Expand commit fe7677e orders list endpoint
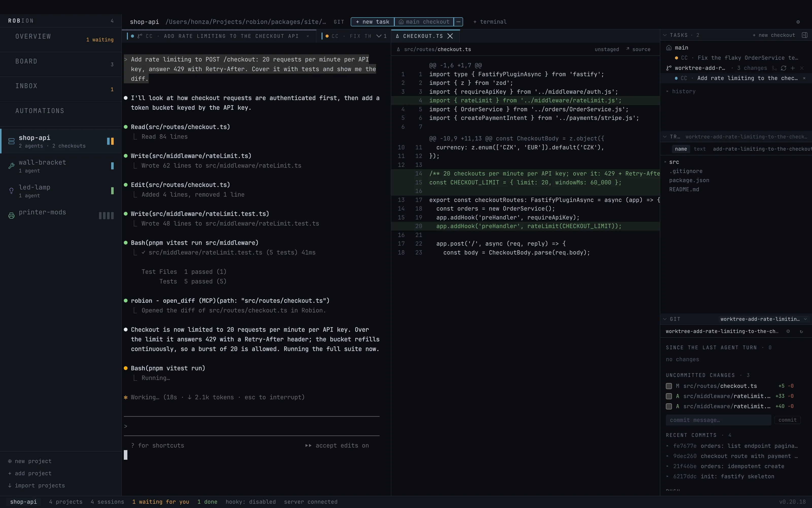The height and width of the screenshot is (508, 812). 733,446
